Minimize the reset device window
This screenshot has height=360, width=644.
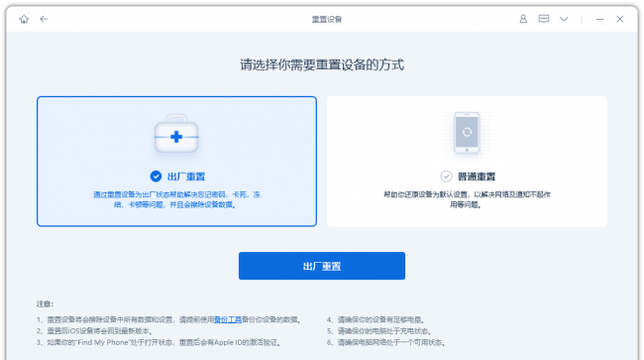click(x=599, y=19)
